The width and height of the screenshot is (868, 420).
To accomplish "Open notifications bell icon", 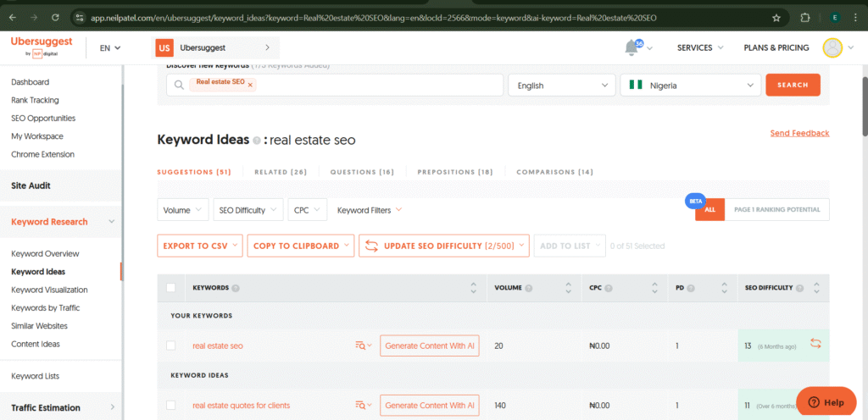I will [x=631, y=48].
